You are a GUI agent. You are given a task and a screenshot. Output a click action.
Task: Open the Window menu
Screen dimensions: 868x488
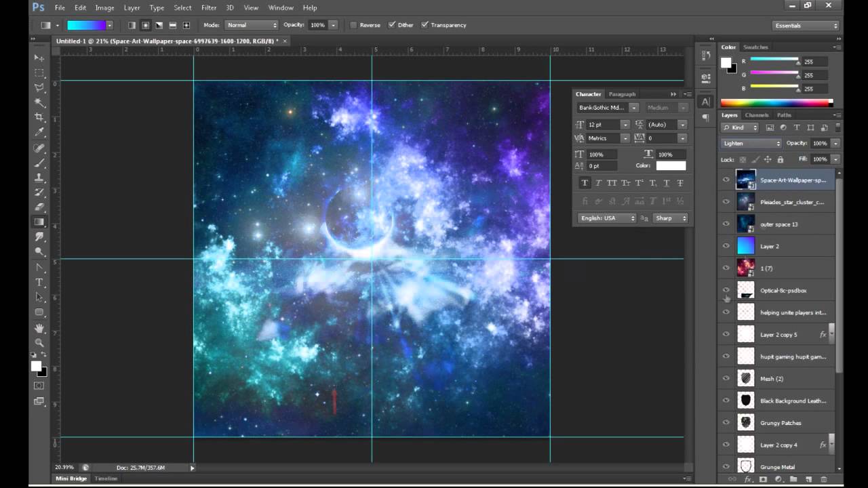tap(281, 7)
